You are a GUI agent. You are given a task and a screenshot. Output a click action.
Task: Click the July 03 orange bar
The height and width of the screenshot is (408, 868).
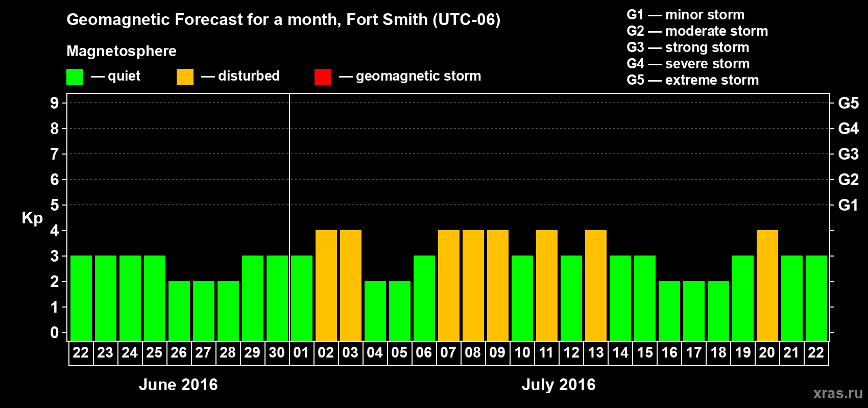coord(351,285)
